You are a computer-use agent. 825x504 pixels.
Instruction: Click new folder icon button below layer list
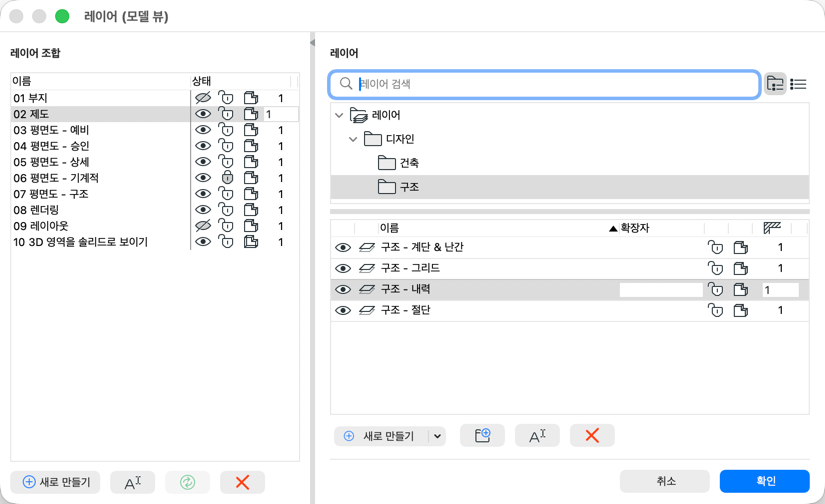tap(482, 436)
